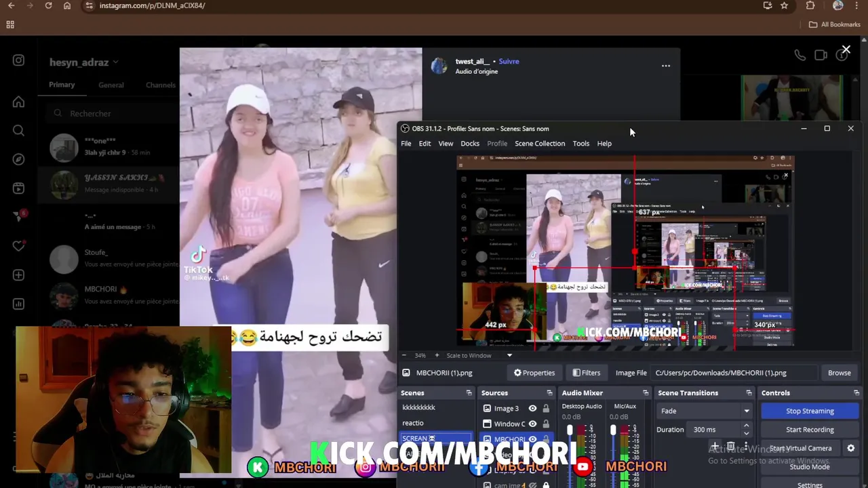Click Start Recording button

coord(810,430)
